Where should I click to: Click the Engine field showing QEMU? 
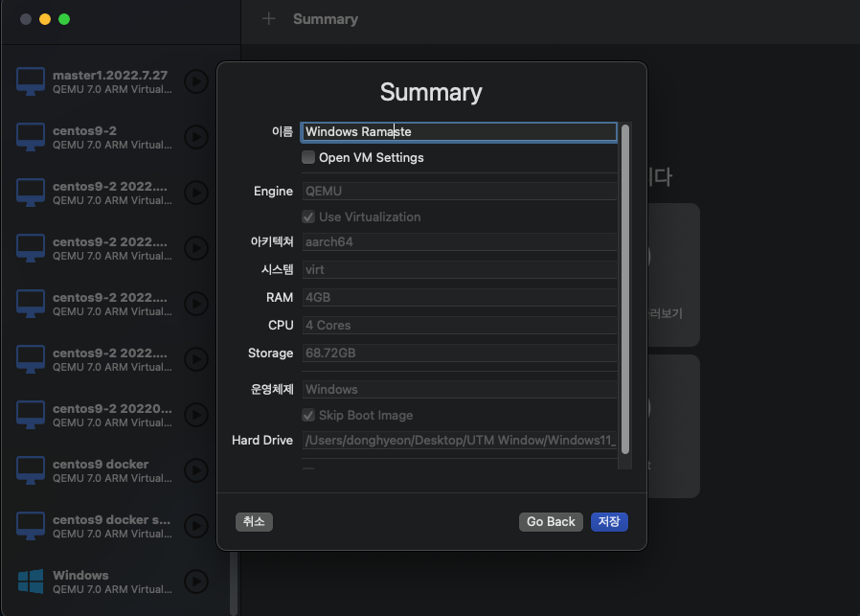tap(459, 191)
